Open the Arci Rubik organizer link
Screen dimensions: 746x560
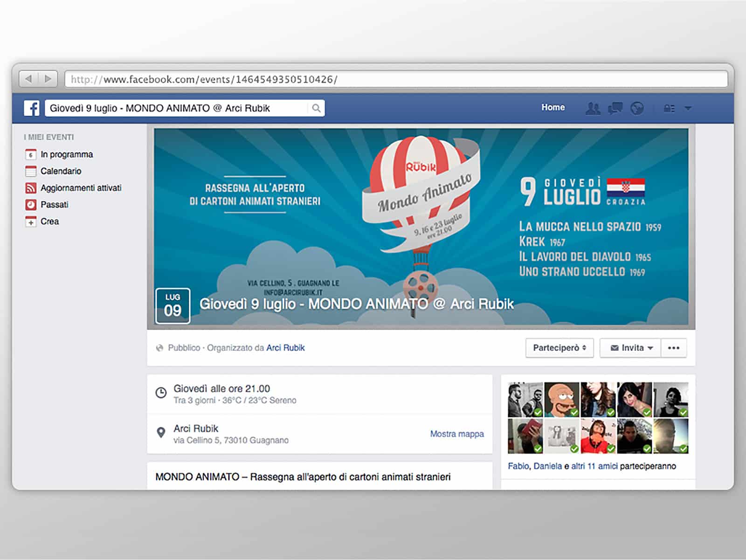[x=285, y=348]
